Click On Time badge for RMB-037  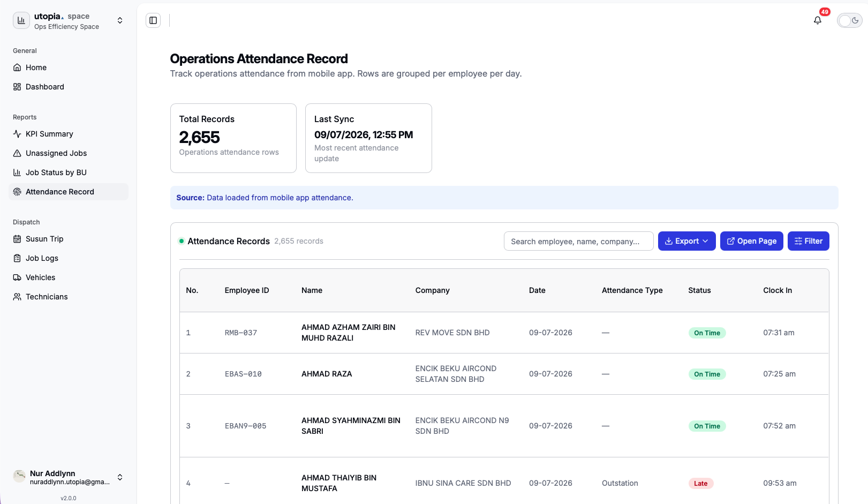coord(707,333)
